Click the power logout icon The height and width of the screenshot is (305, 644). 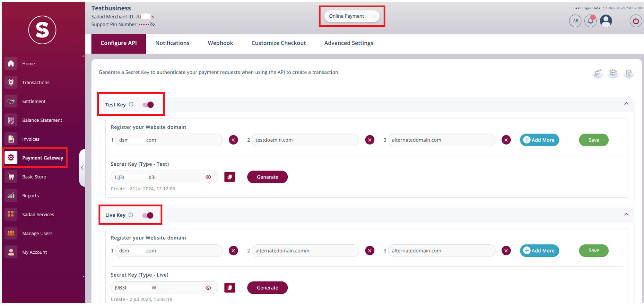coord(635,21)
